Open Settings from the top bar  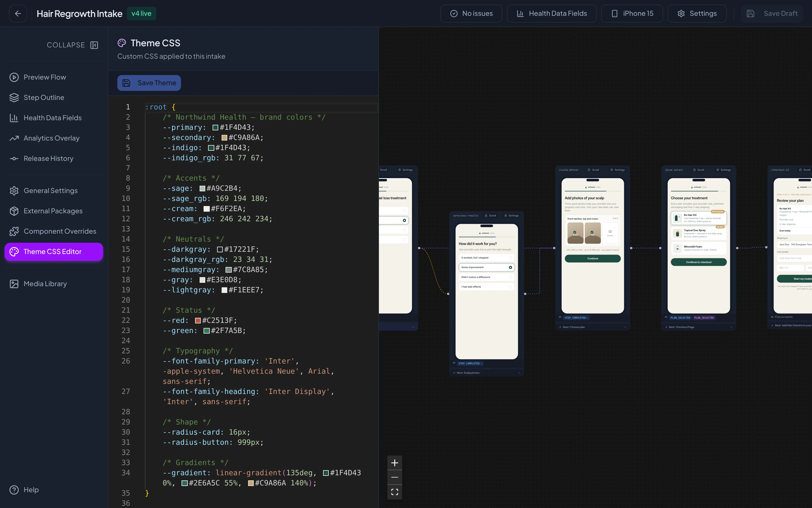pos(697,14)
